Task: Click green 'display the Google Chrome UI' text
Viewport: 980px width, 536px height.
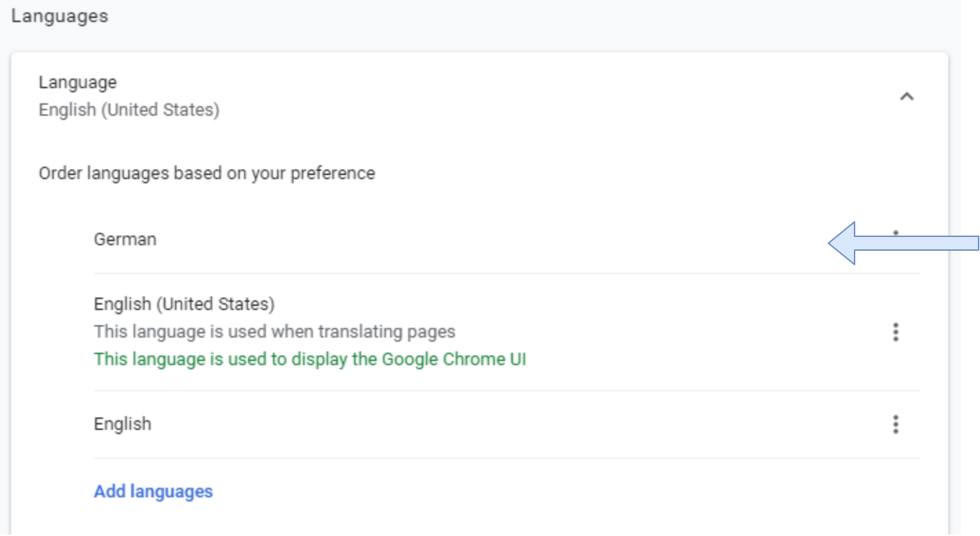Action: tap(309, 359)
